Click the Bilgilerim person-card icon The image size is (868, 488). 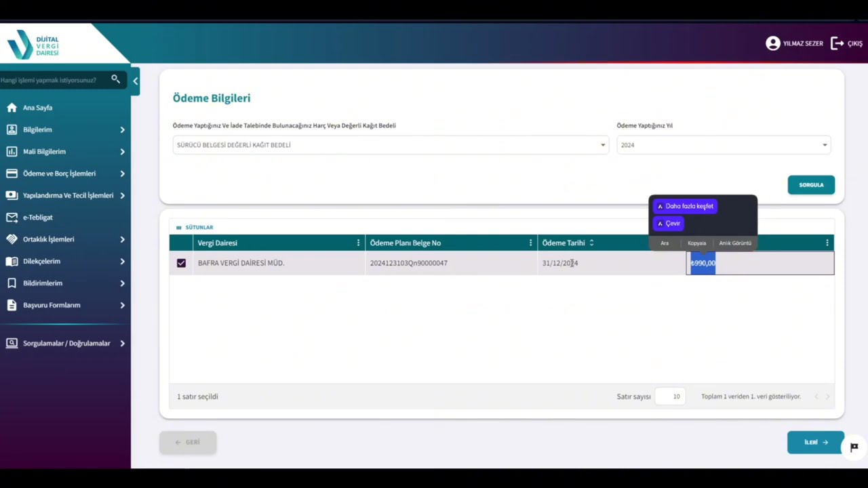pos(12,129)
